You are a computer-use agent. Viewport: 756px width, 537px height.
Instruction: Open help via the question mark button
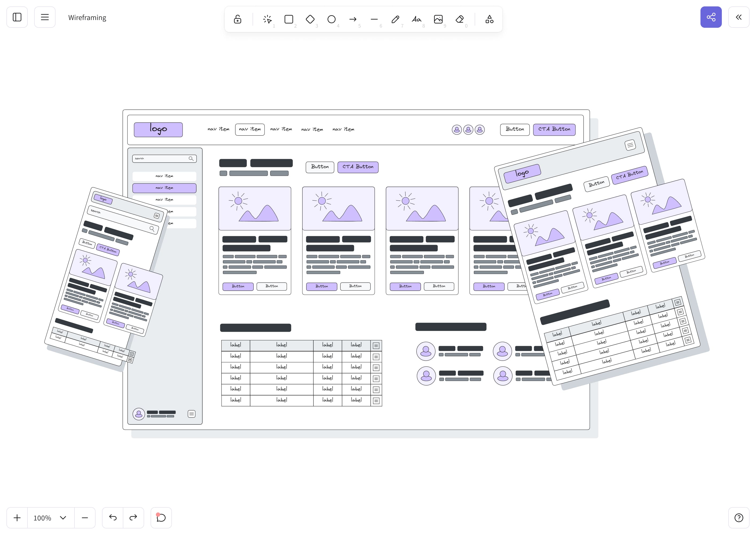(x=739, y=518)
